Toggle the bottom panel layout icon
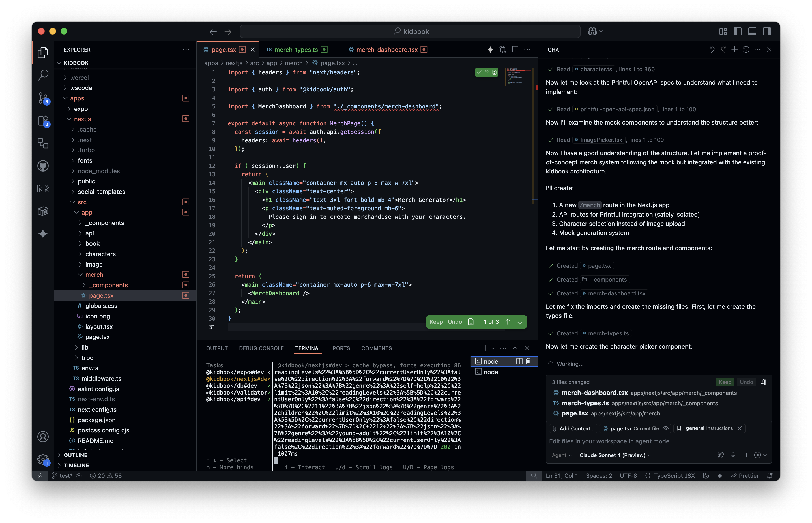This screenshot has height=523, width=812. coord(752,31)
